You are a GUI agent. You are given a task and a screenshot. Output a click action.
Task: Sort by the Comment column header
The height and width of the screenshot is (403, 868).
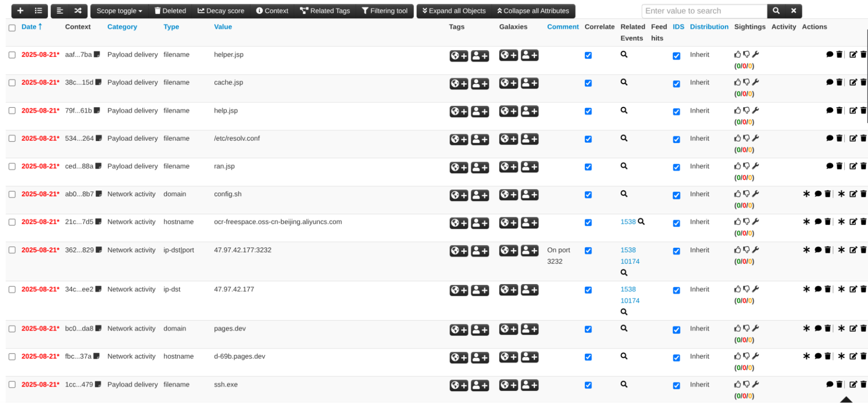click(x=563, y=27)
